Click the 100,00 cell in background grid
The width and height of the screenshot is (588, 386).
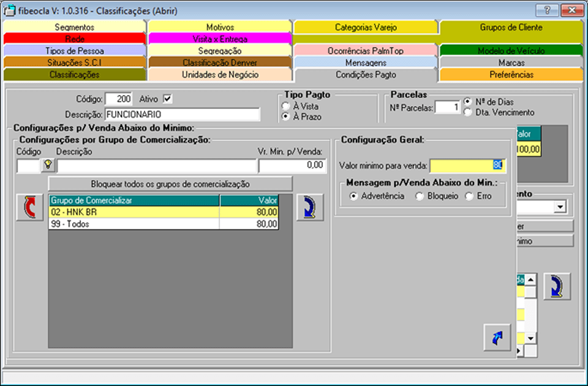[x=529, y=149]
